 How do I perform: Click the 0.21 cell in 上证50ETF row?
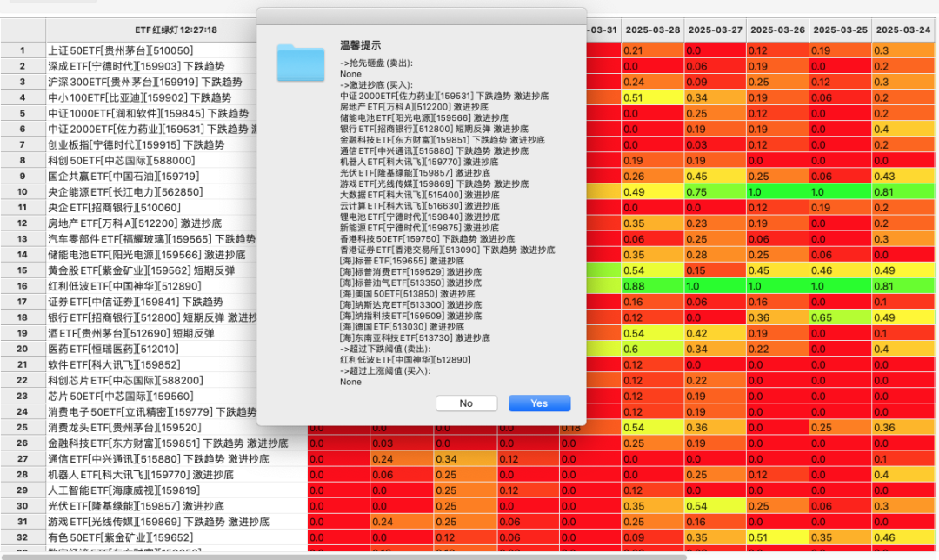click(x=653, y=50)
